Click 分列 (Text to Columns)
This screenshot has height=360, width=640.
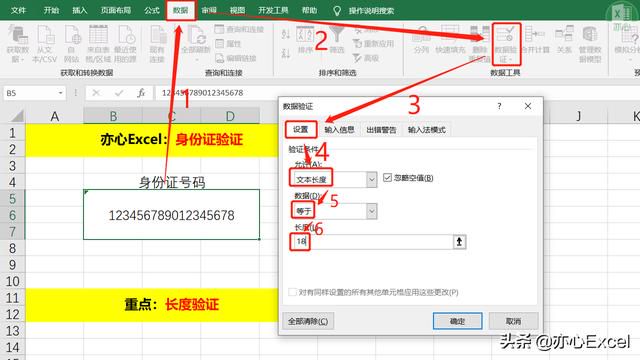[421, 40]
